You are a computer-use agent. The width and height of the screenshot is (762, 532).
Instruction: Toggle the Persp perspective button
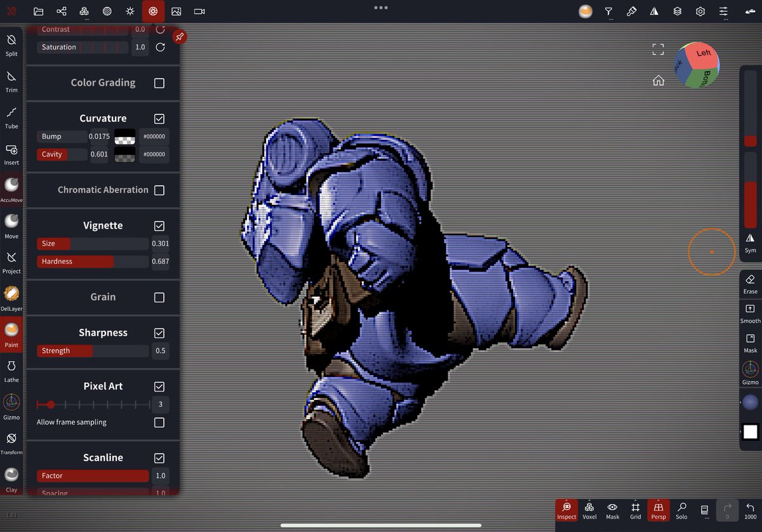[658, 510]
